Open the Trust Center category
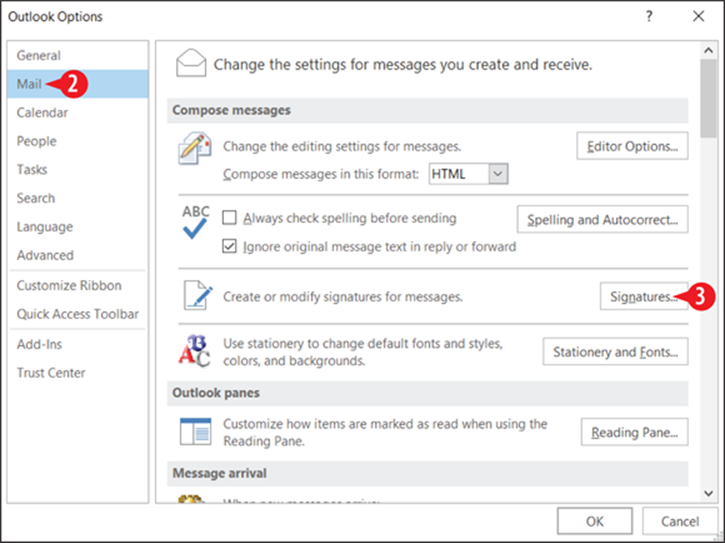Image resolution: width=725 pixels, height=543 pixels. point(78,373)
